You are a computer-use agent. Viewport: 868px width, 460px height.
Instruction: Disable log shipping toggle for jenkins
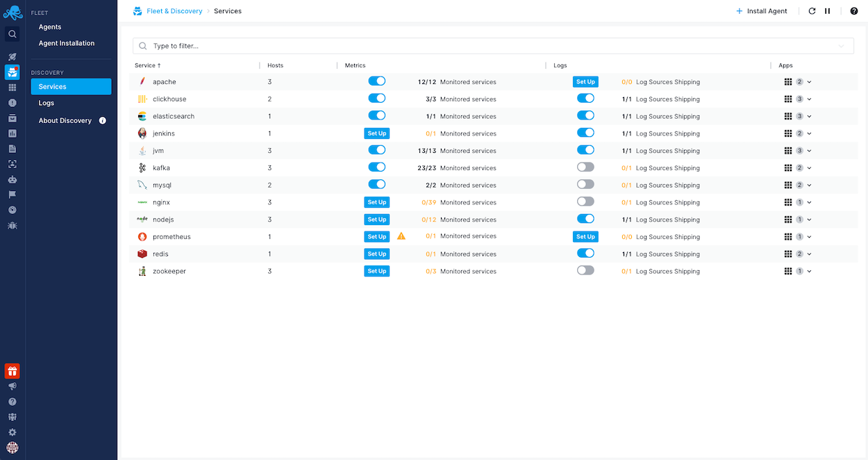586,133
